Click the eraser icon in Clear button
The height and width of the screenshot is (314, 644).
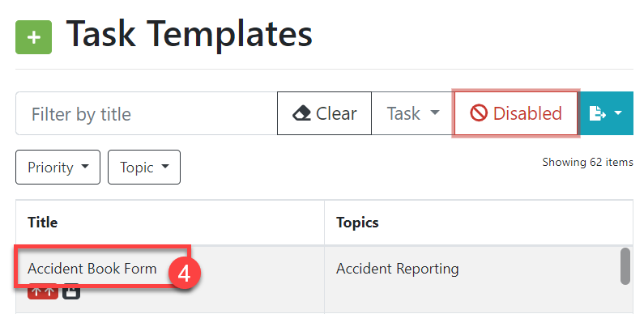coord(301,113)
